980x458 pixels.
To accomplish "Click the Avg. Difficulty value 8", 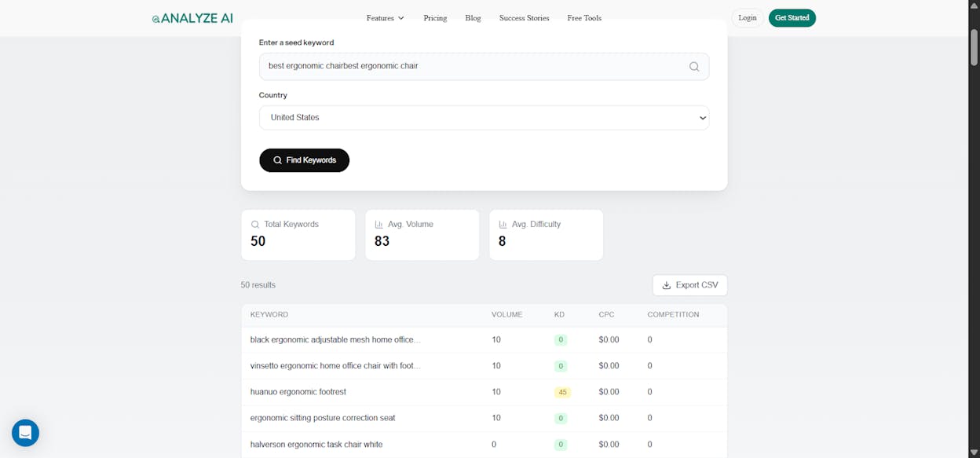I will point(503,241).
